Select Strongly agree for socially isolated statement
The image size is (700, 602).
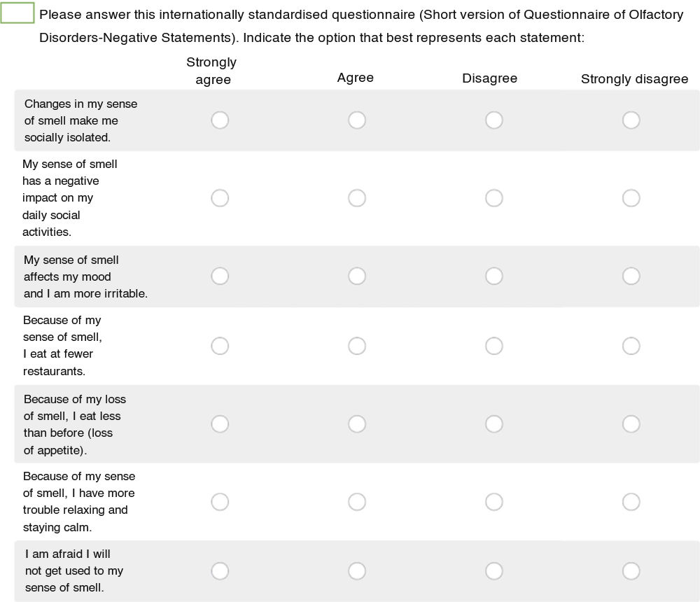tap(220, 120)
